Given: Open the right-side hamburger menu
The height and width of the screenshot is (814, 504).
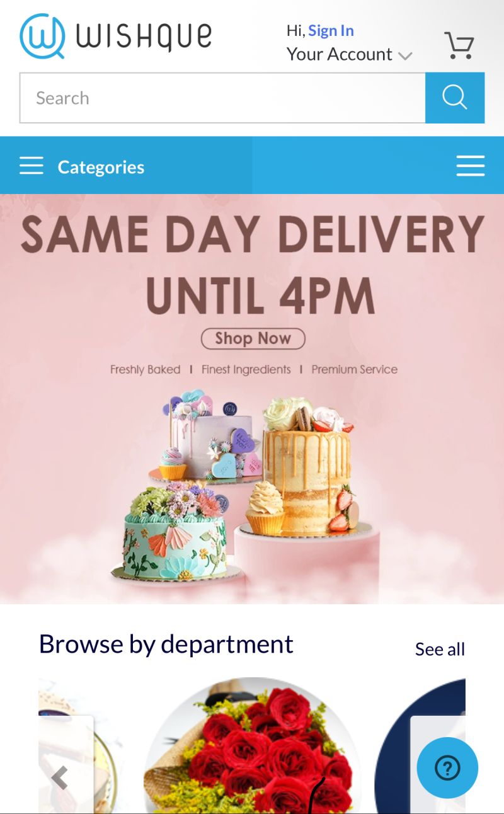Looking at the screenshot, I should click(x=471, y=166).
